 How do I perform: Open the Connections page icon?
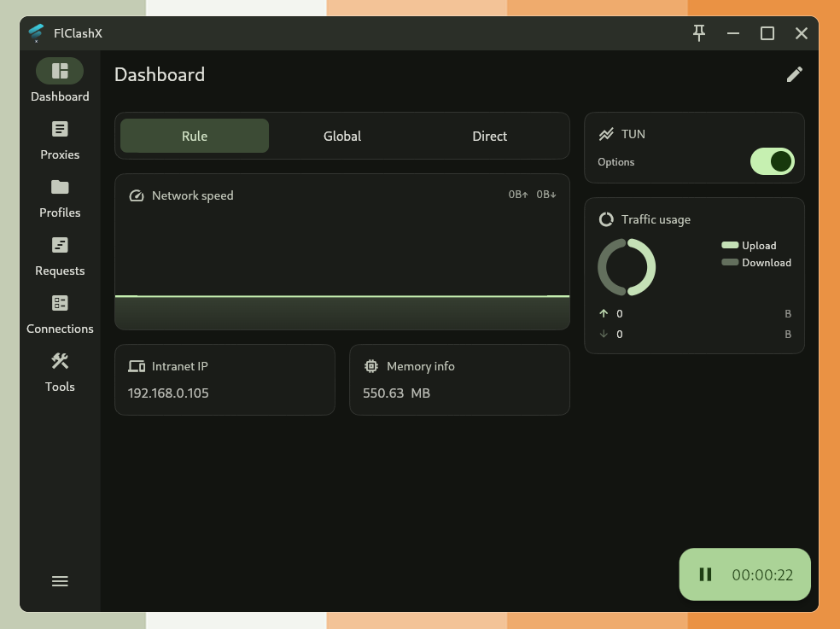(x=60, y=304)
